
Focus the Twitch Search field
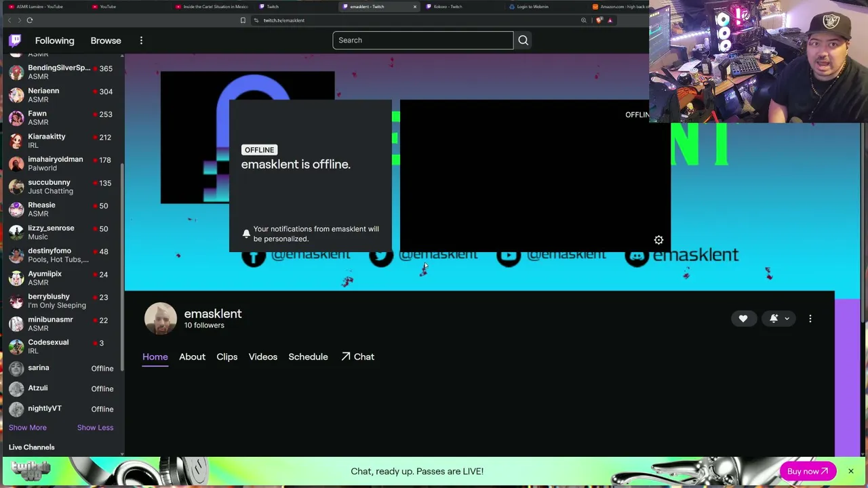(422, 40)
